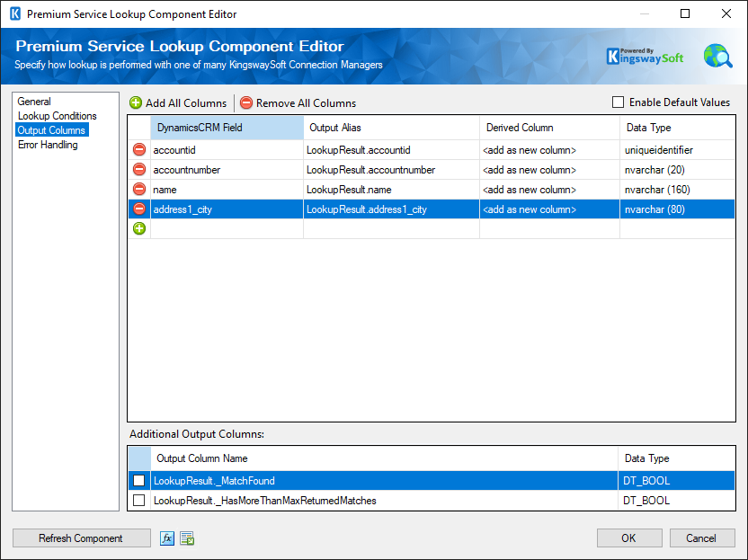Select the name field cell

(x=227, y=190)
